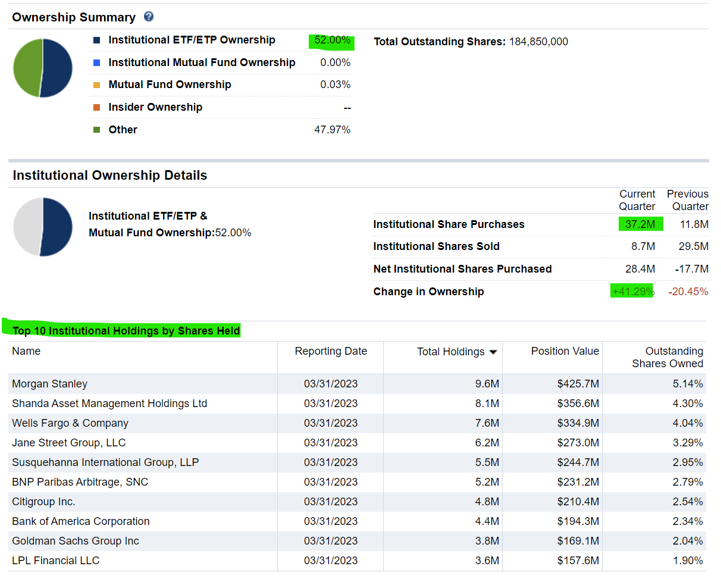Click the Net Institutional Shares Purchased label
Viewport: 721px width, 588px height.
tap(463, 269)
